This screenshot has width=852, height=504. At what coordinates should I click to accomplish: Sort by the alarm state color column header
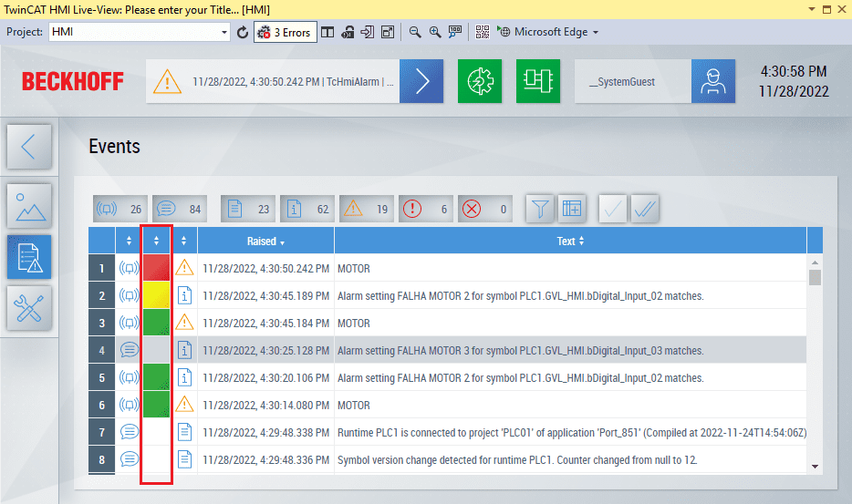tap(157, 241)
